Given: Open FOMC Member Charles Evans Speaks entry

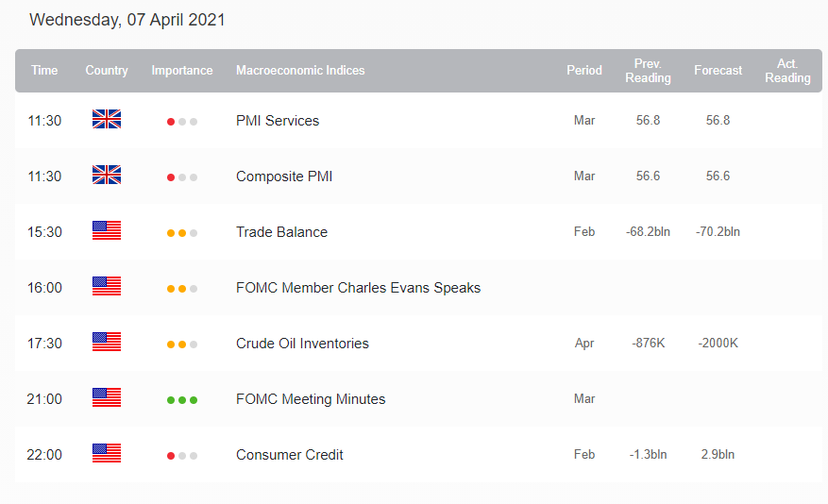Looking at the screenshot, I should click(358, 288).
